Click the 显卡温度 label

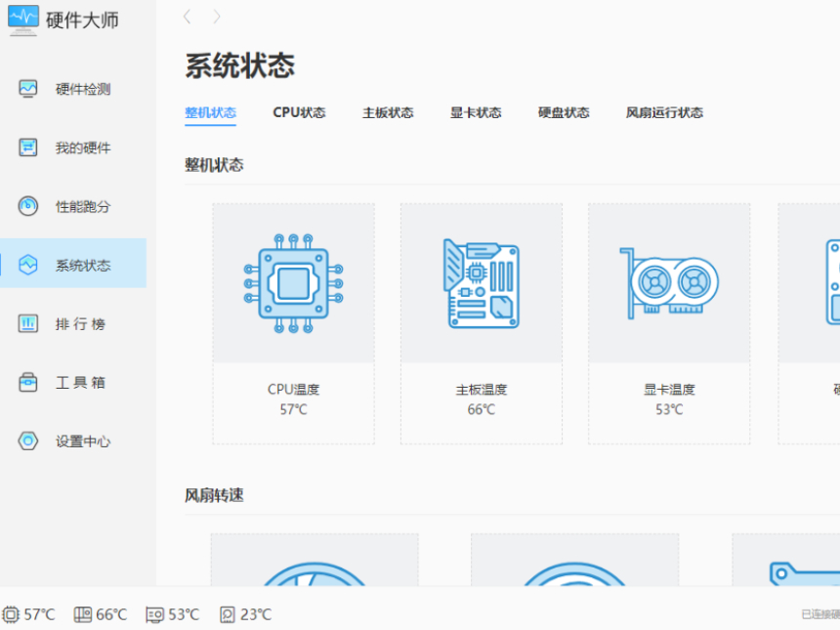[669, 390]
